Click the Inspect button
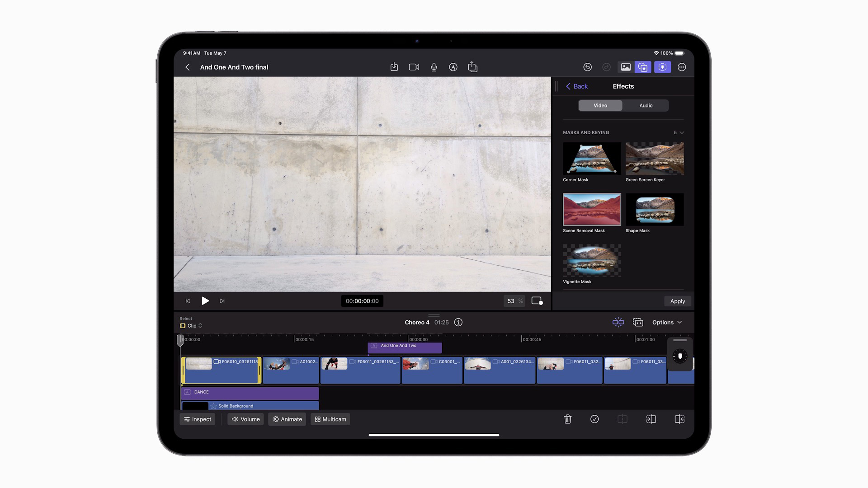868x488 pixels. click(198, 419)
